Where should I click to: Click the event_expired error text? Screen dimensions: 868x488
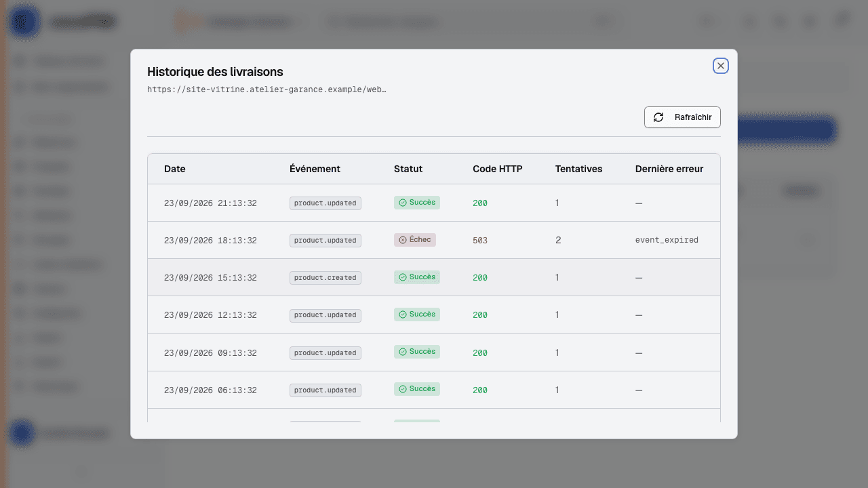(x=667, y=240)
